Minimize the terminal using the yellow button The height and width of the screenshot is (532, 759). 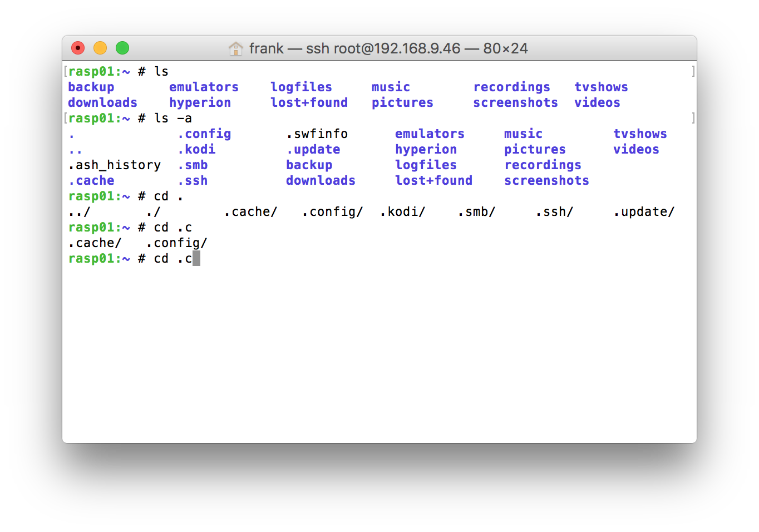point(100,48)
